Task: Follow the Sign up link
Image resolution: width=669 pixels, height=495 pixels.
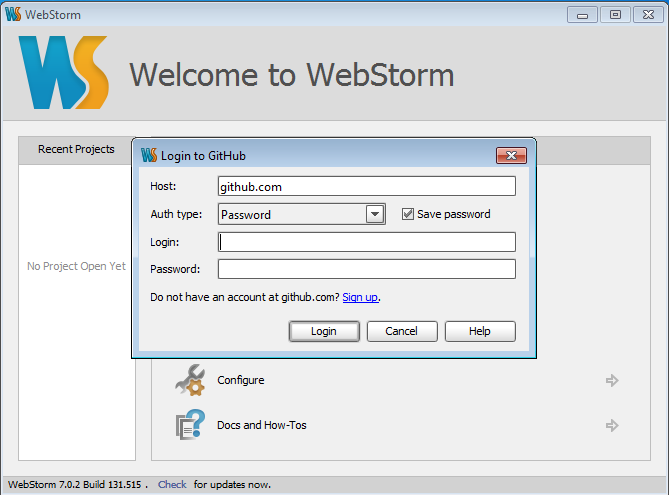Action: (360, 297)
